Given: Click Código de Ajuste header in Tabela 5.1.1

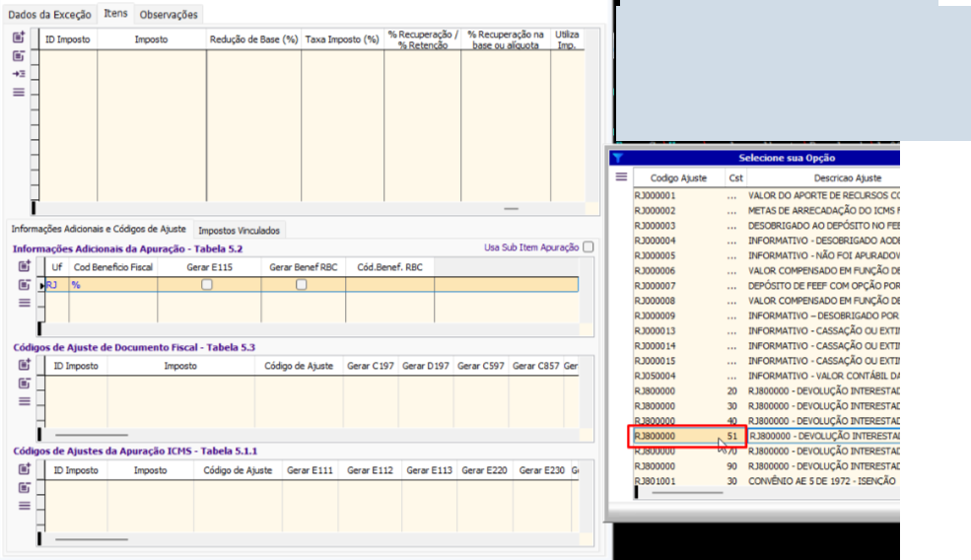Looking at the screenshot, I should [238, 470].
